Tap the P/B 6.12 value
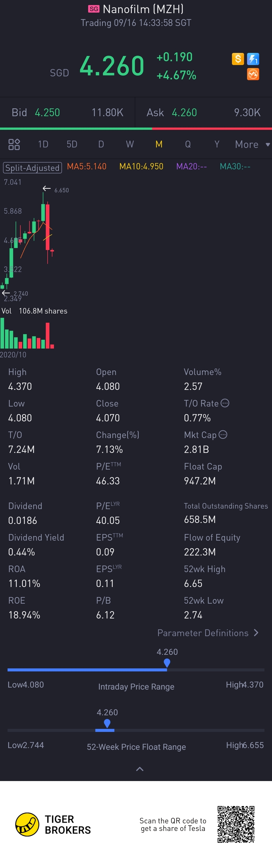Viewport: 272px width, 868px height. pos(105,615)
